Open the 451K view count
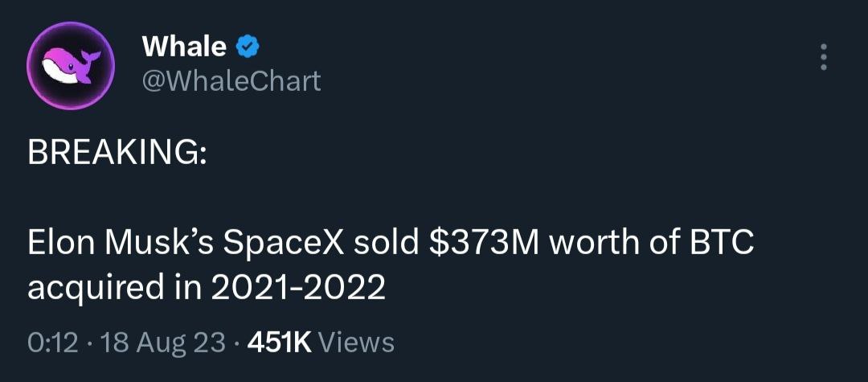868x382 pixels. [x=280, y=343]
